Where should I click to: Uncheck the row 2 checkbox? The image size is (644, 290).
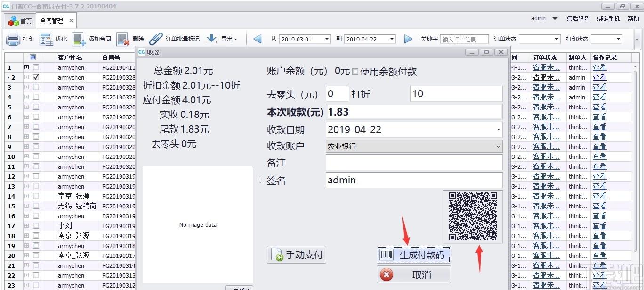(36, 77)
